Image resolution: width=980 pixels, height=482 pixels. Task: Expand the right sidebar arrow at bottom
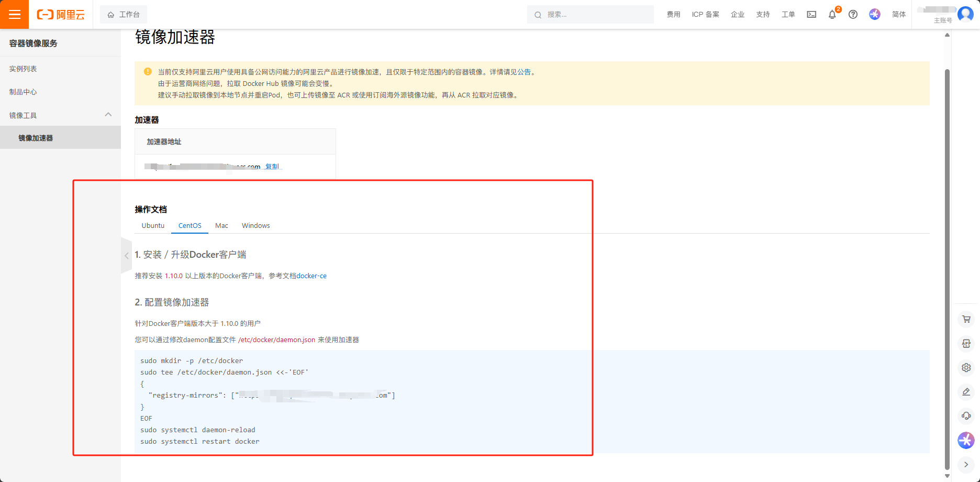(966, 464)
